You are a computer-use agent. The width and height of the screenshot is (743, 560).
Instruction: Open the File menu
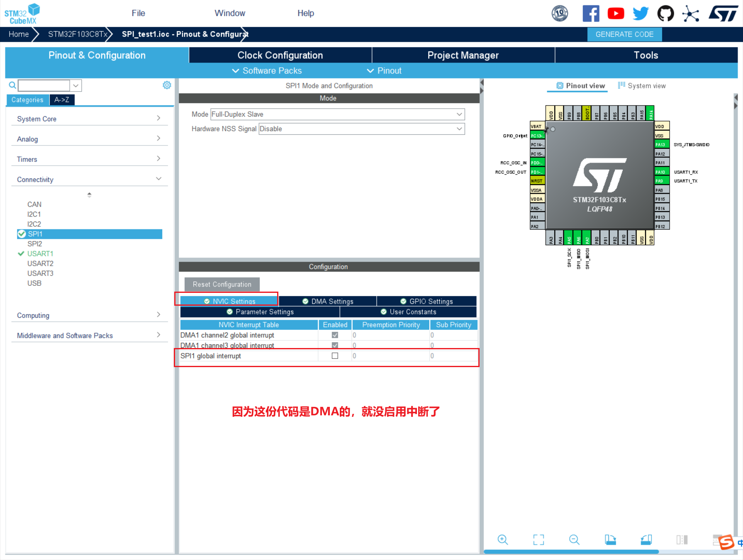pyautogui.click(x=138, y=13)
